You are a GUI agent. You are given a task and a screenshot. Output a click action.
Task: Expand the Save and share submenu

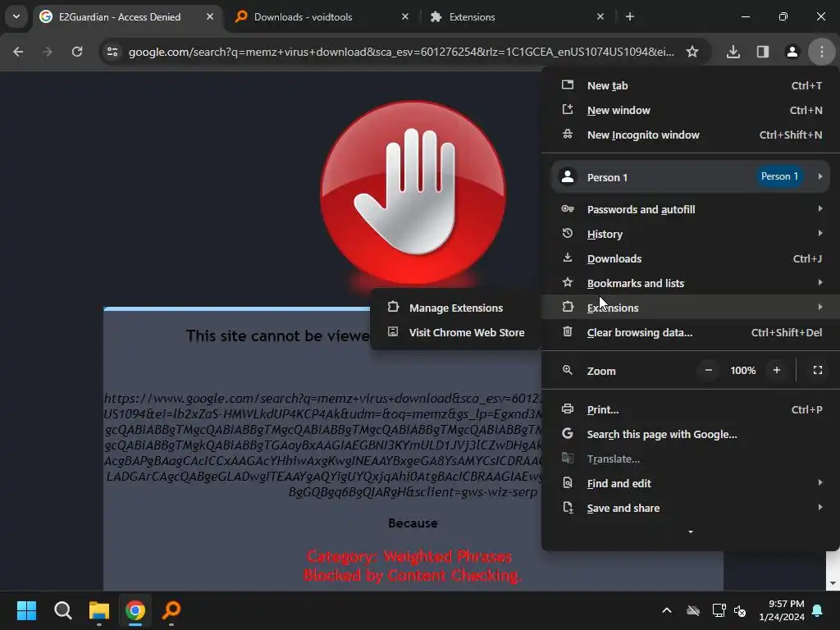click(x=691, y=509)
